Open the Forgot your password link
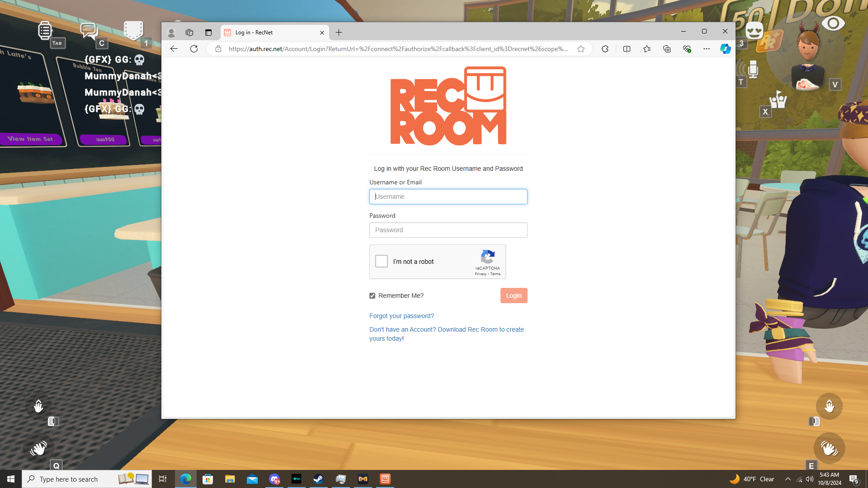This screenshot has width=868, height=488. coord(401,316)
